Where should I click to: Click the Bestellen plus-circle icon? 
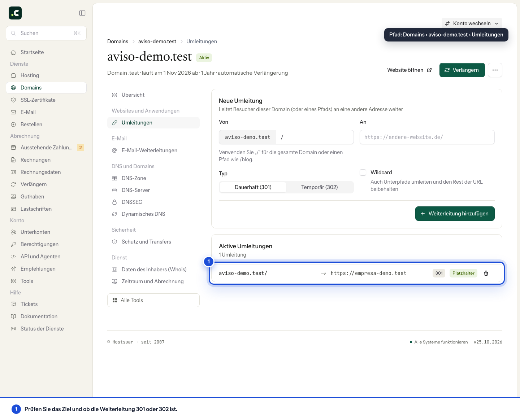click(13, 124)
